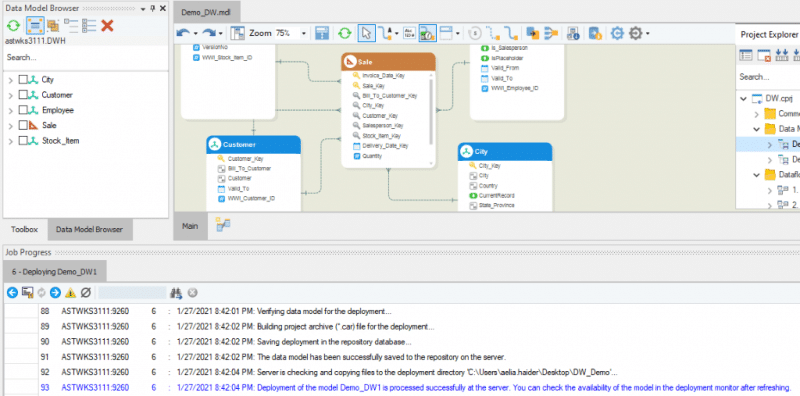Click the abc text label icon
The height and width of the screenshot is (396, 800).
click(x=409, y=33)
